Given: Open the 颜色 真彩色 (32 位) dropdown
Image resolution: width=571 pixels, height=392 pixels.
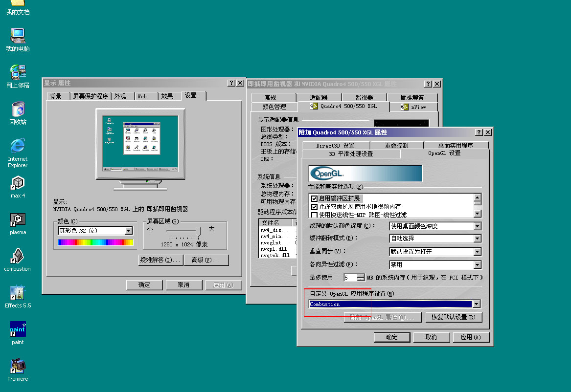Looking at the screenshot, I should click(129, 231).
